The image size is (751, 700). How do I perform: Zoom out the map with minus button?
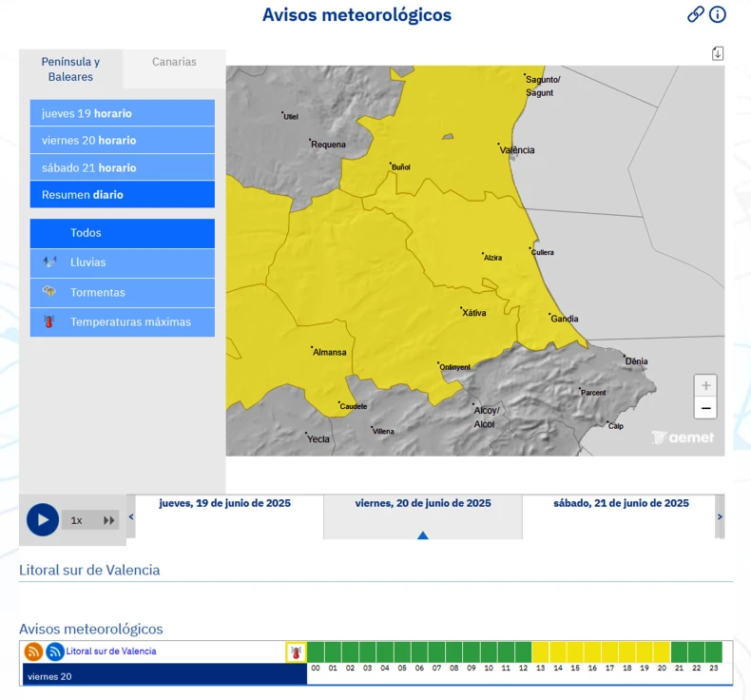[705, 408]
